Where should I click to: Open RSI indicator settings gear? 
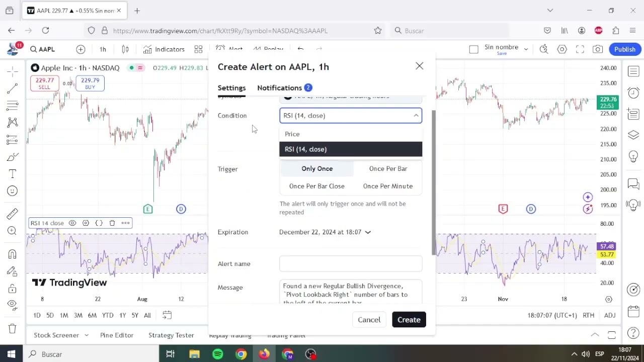pos(86,223)
